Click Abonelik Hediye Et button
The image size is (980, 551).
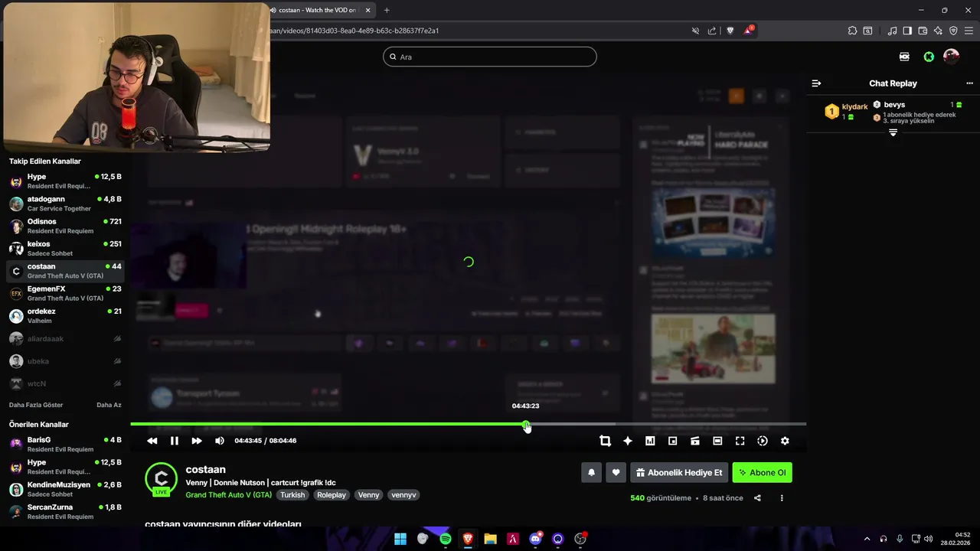679,473
